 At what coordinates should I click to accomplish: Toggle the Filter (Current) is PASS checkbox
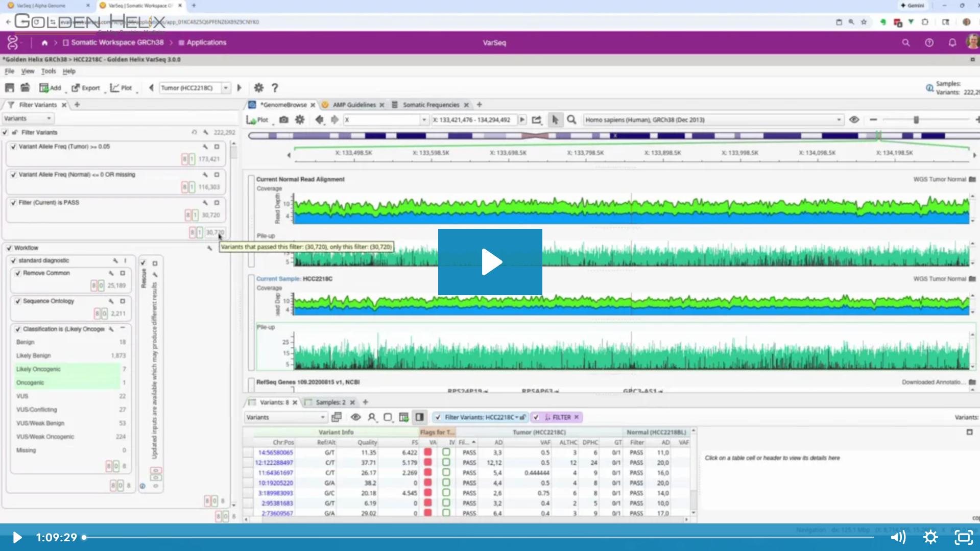point(13,202)
